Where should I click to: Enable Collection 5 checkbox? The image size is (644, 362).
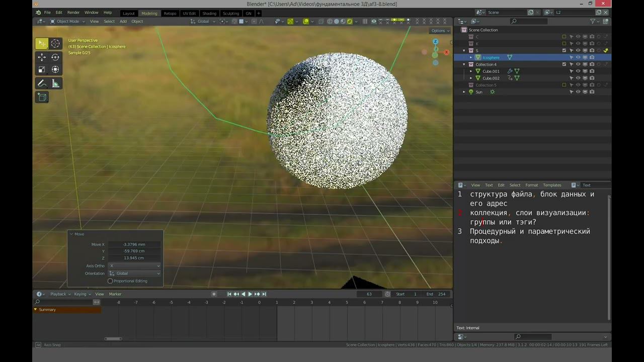click(x=564, y=85)
